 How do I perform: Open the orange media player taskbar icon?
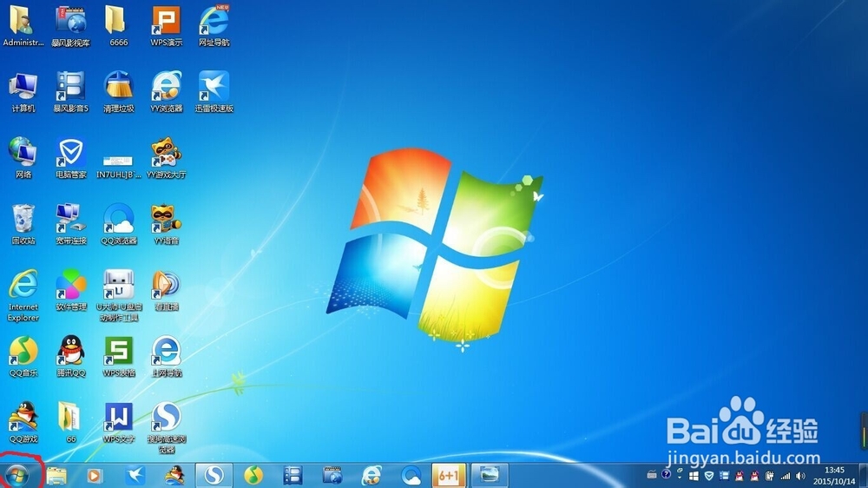pos(94,475)
